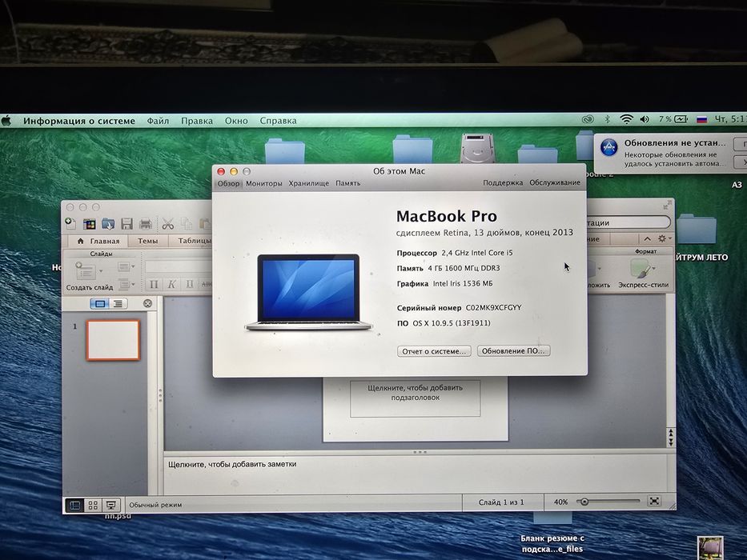This screenshot has height=560, width=747.
Task: Click the open folder icon in PowerPoint toolbar
Action: point(108,223)
